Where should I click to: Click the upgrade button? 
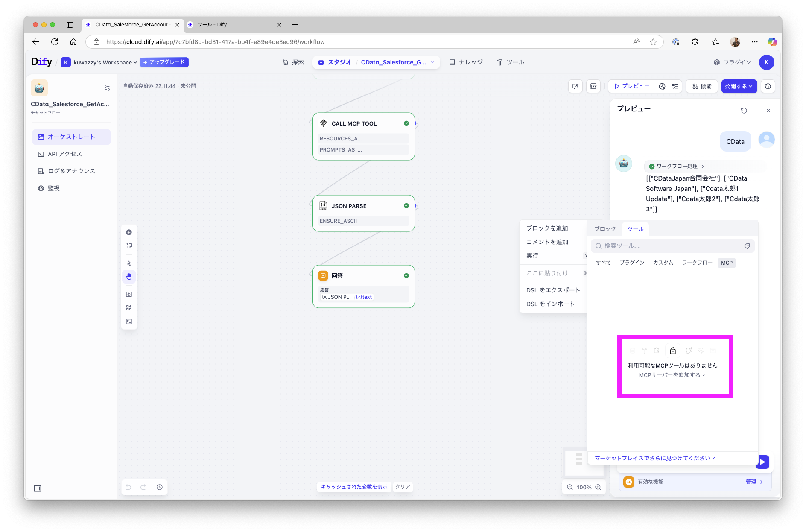coord(164,62)
